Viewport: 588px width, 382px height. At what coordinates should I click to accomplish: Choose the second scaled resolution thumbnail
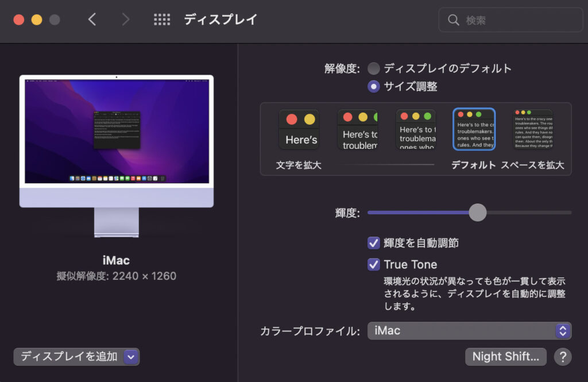(x=358, y=130)
